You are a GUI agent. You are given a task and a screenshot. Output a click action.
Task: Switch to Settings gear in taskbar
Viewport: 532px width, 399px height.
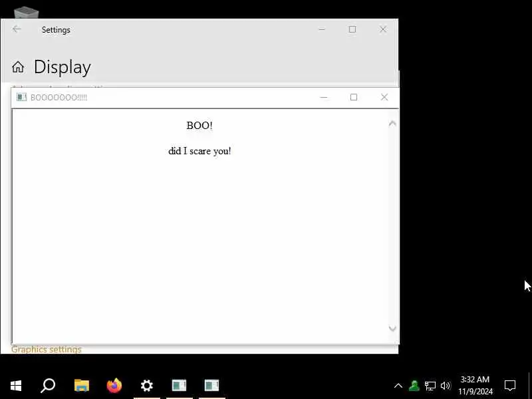(146, 386)
